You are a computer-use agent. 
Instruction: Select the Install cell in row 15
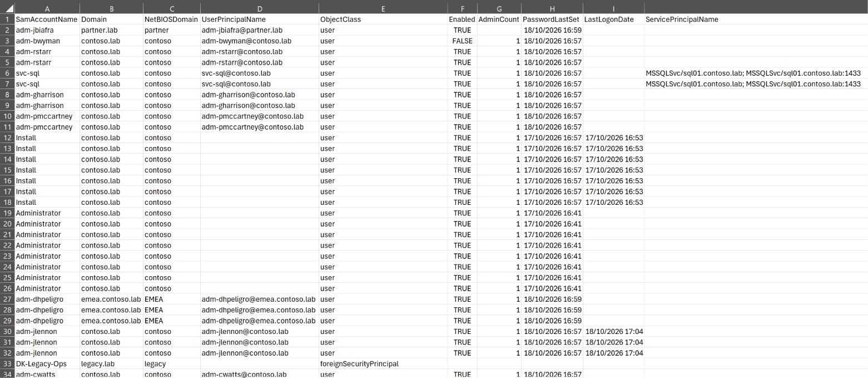click(x=47, y=170)
